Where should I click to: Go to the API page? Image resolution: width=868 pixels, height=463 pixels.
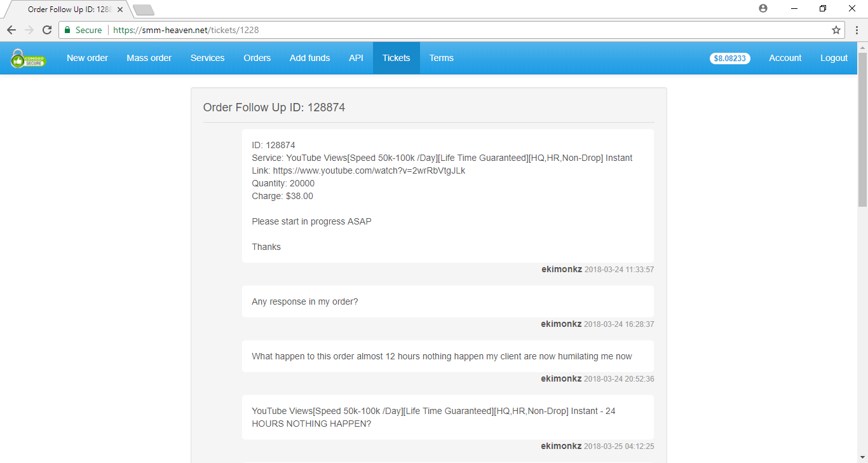click(x=356, y=58)
